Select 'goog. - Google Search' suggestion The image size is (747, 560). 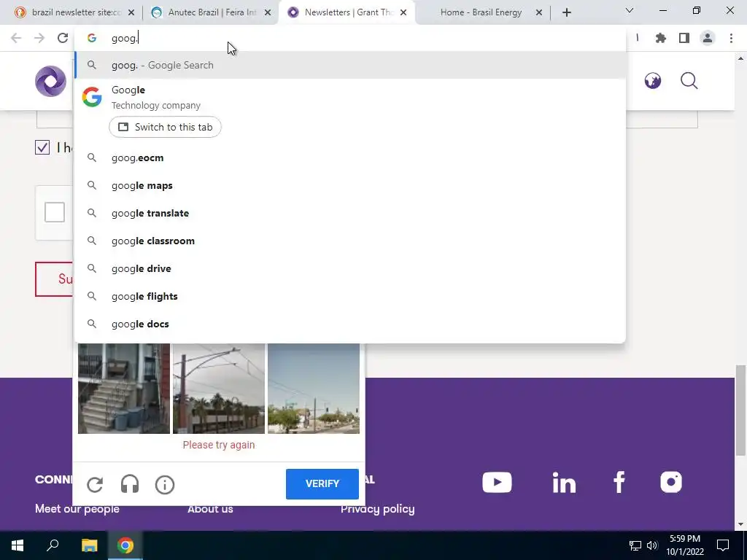point(349,65)
